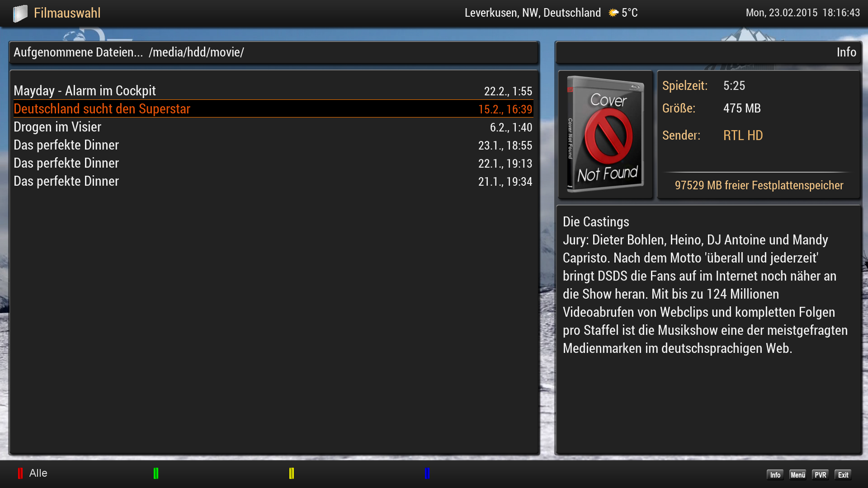Click the /media/hdd/movie/ path header
Viewport: 868px width, 488px height.
[196, 52]
